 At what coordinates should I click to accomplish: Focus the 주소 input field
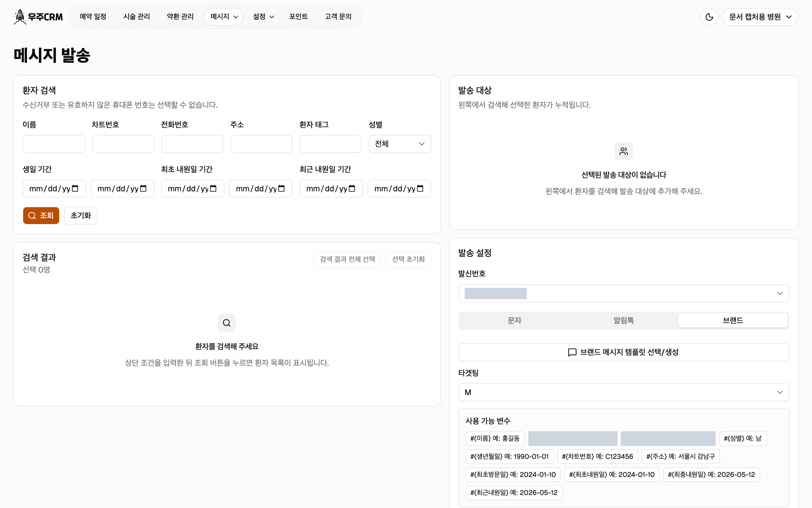pyautogui.click(x=261, y=144)
